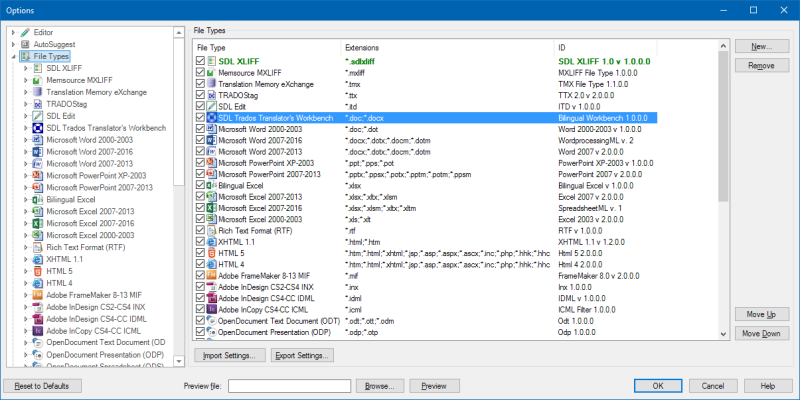Click Browse... button for preview file
This screenshot has width=800, height=400.
point(380,386)
